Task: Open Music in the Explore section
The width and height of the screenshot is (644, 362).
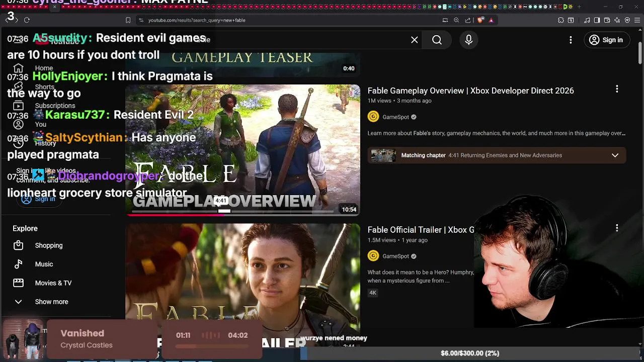Action: [x=44, y=264]
